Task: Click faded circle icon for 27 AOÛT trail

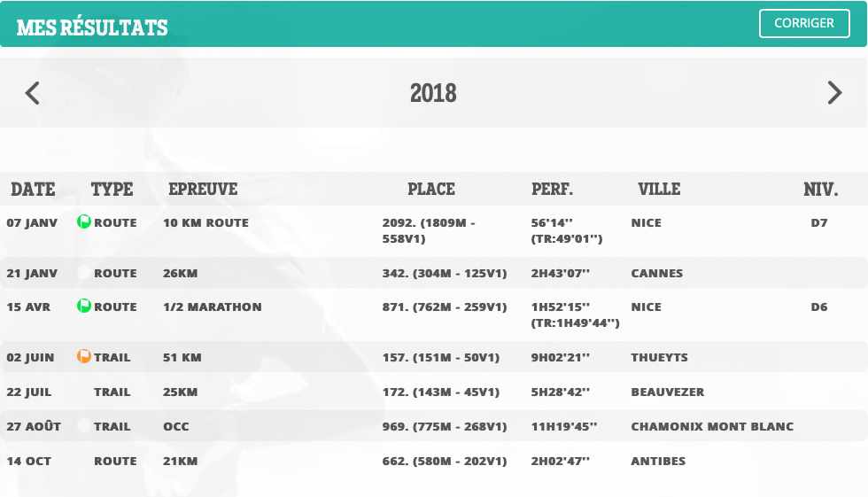Action: (x=83, y=425)
